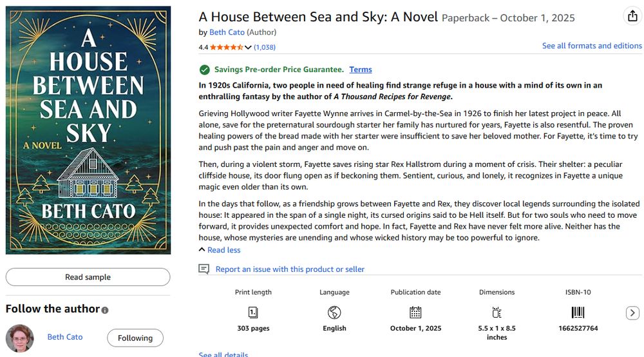Toggle the Following author button

point(135,338)
